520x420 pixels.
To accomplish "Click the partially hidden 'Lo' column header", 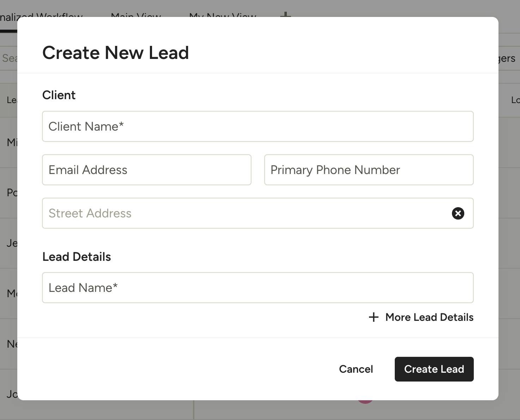I will (515, 100).
